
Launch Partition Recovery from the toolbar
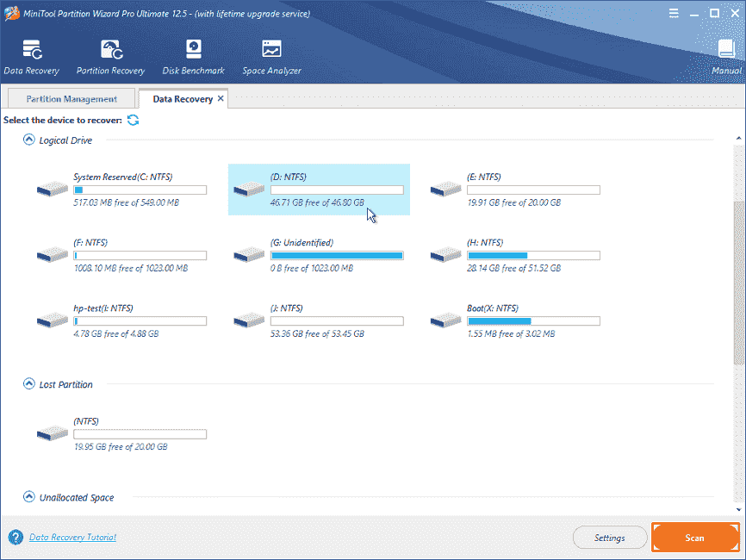[x=111, y=50]
